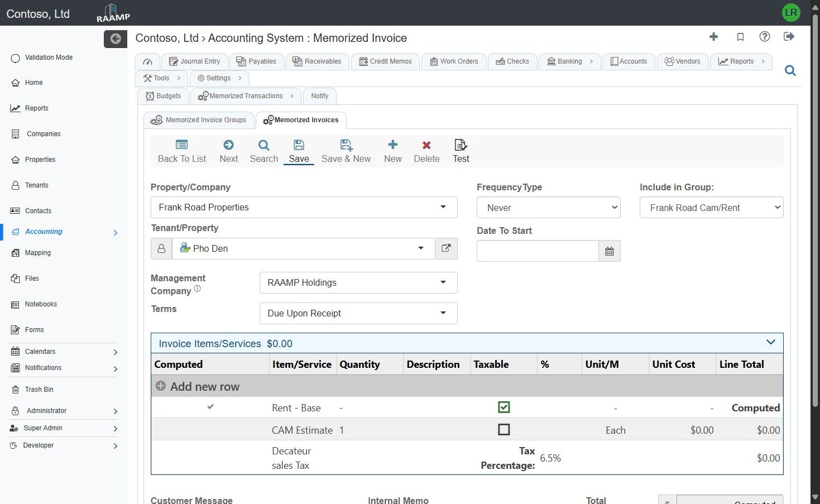
Task: Open the Date To Start calendar picker
Action: pos(609,251)
